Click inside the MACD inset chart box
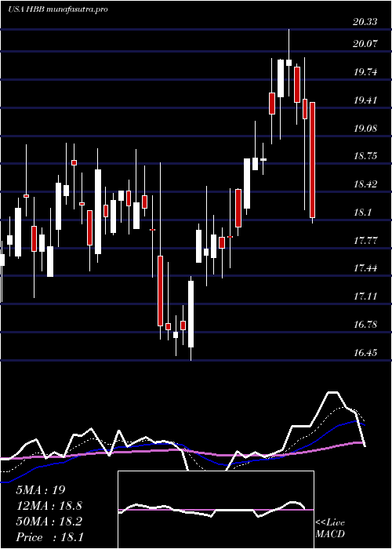 click(216, 510)
